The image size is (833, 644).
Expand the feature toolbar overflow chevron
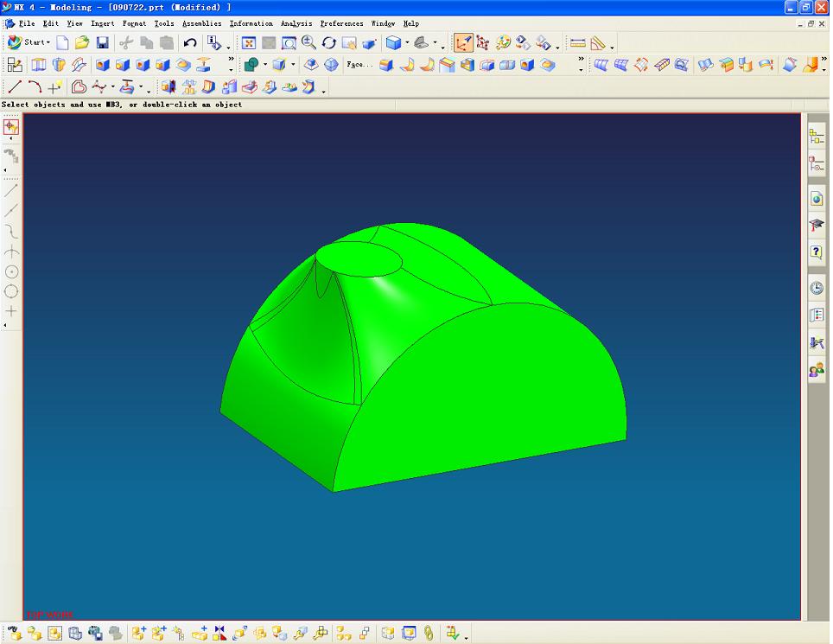[x=231, y=60]
